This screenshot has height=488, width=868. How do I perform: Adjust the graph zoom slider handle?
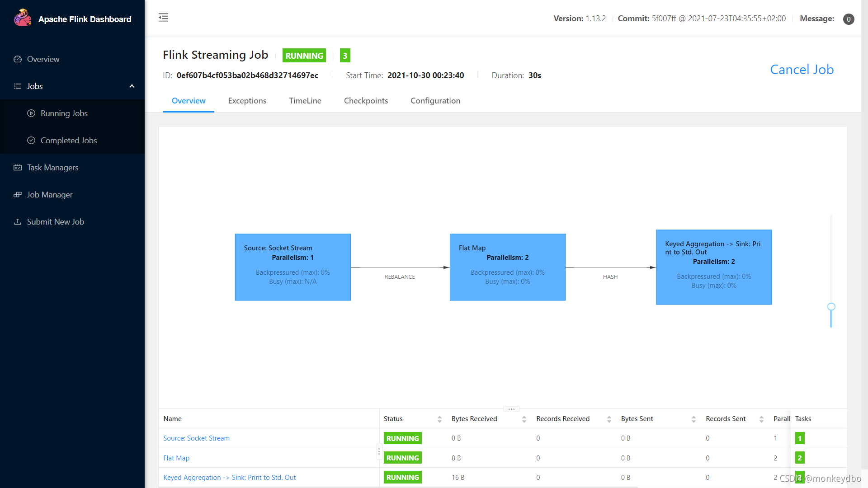(x=831, y=307)
